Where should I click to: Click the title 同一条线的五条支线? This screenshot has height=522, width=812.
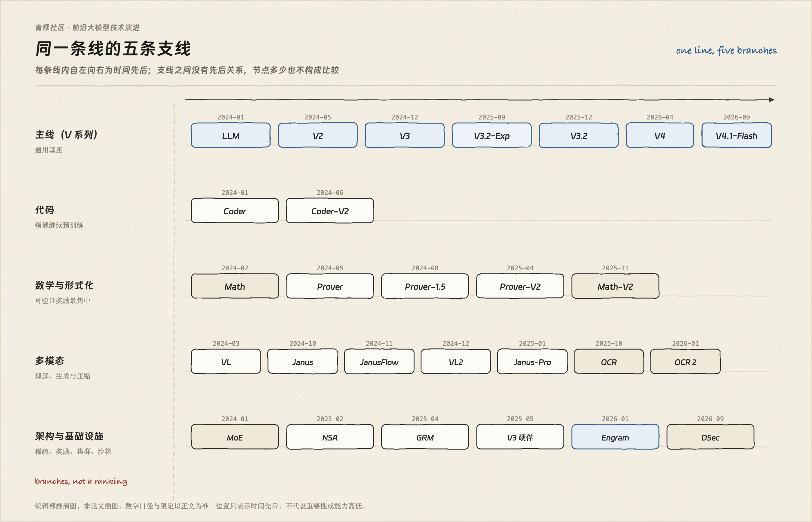(x=113, y=48)
